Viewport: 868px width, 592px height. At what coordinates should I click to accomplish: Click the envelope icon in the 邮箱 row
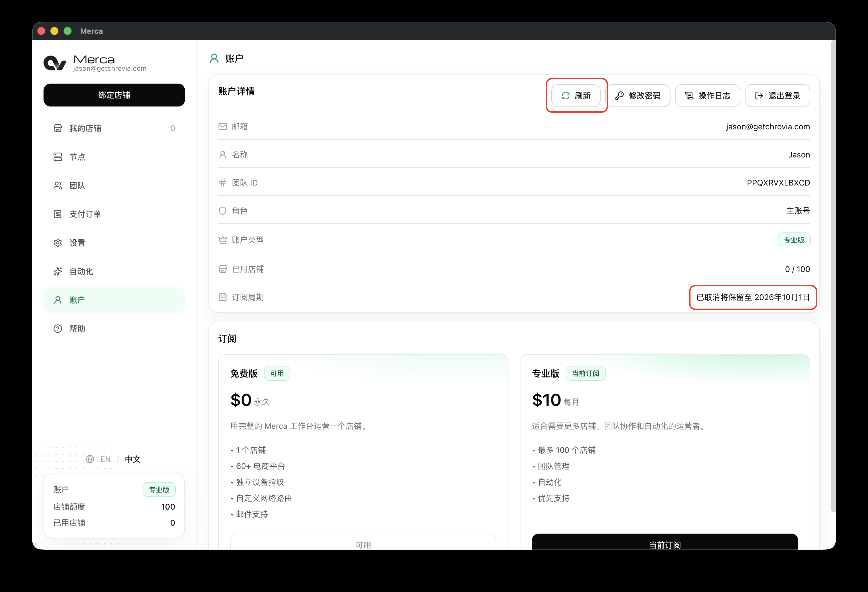pos(223,127)
